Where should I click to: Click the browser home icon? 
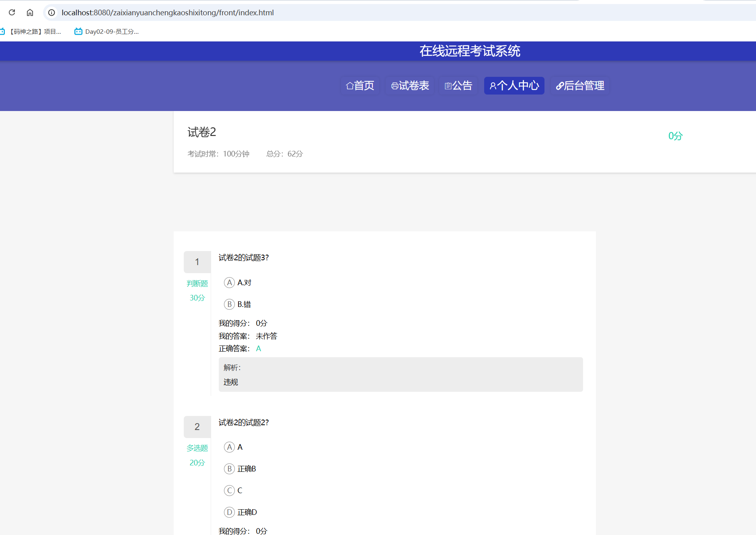[x=30, y=12]
